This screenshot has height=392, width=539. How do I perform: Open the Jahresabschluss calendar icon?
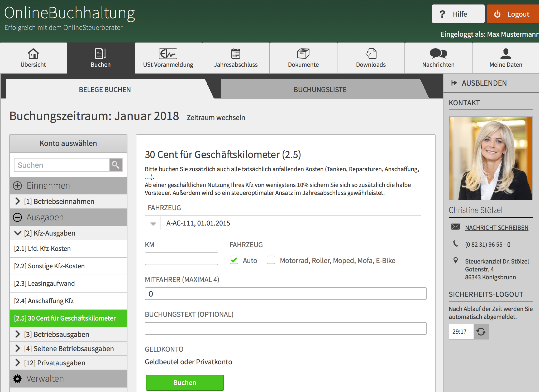[x=236, y=54]
